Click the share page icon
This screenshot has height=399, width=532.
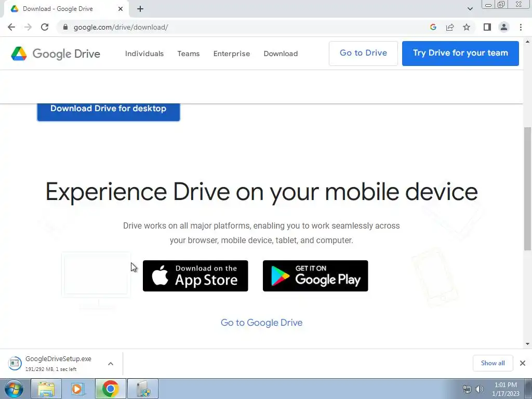point(450,27)
